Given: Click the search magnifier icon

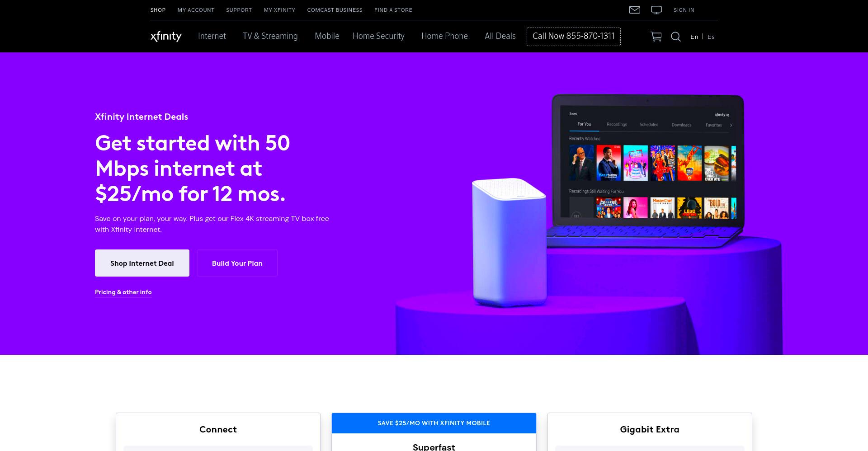Looking at the screenshot, I should tap(676, 37).
